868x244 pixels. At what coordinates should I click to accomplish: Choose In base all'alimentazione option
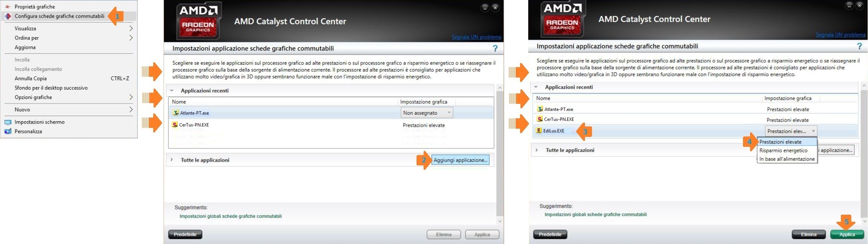tap(787, 159)
